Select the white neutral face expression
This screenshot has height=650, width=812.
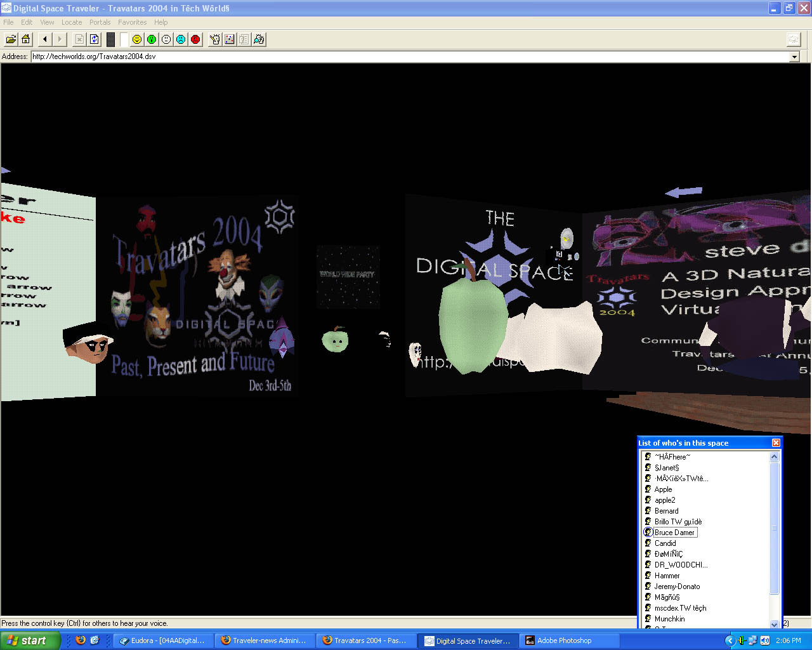(x=166, y=39)
